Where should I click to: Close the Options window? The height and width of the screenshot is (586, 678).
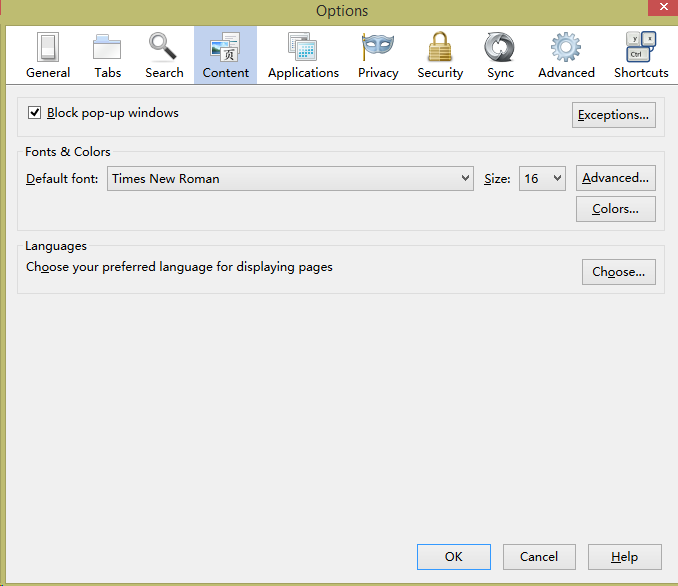[x=663, y=7]
